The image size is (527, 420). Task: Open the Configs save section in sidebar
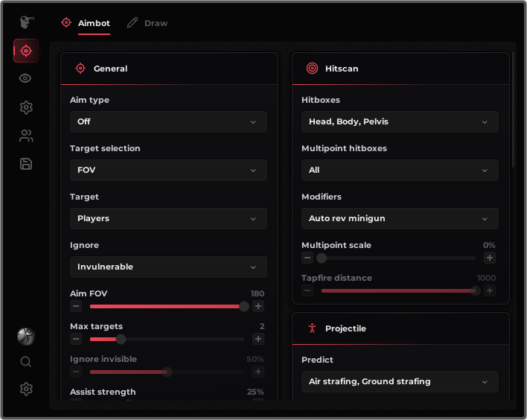(x=26, y=164)
